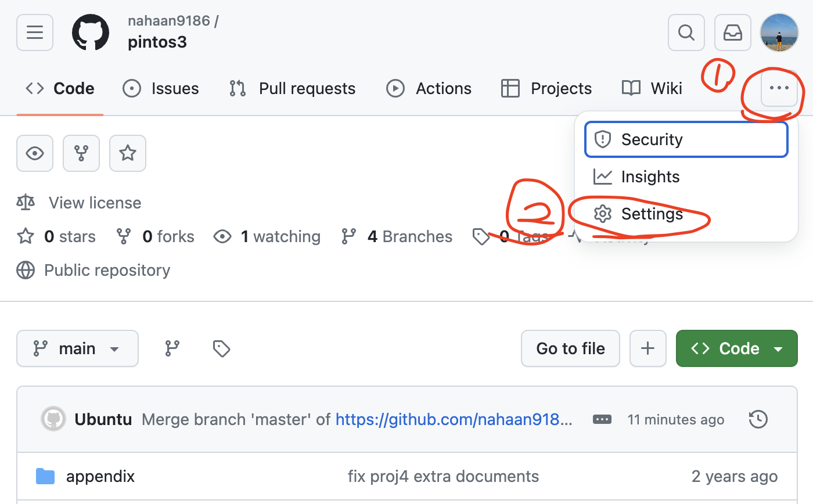Open the notifications inbox icon
The height and width of the screenshot is (504, 813).
732,33
